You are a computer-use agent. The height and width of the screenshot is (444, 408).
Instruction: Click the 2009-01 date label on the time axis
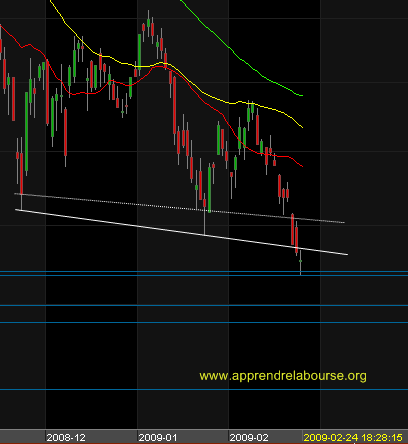(x=158, y=437)
